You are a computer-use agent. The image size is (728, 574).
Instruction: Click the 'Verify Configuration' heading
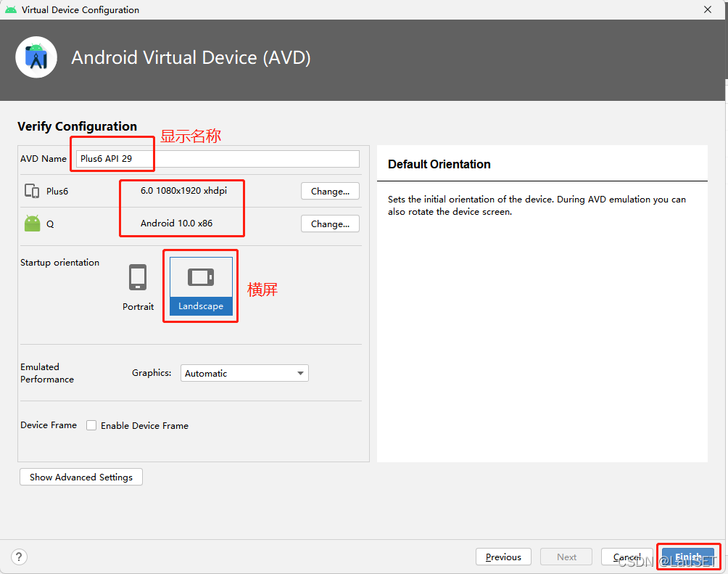[77, 126]
